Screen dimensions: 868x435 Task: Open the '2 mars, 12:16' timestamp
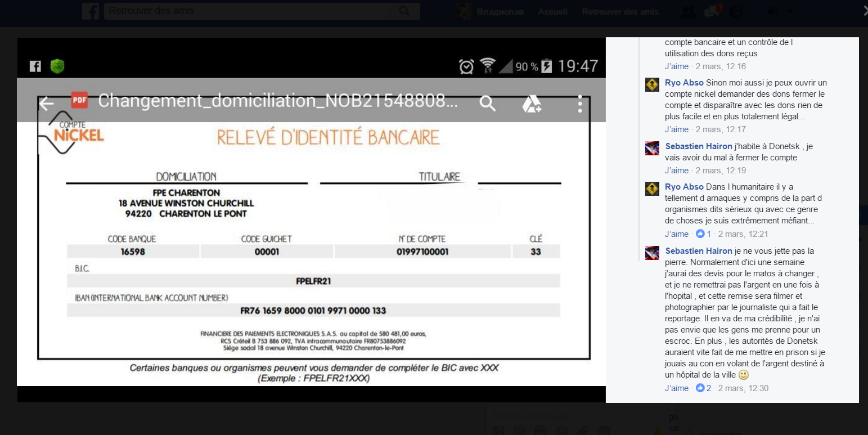point(721,66)
